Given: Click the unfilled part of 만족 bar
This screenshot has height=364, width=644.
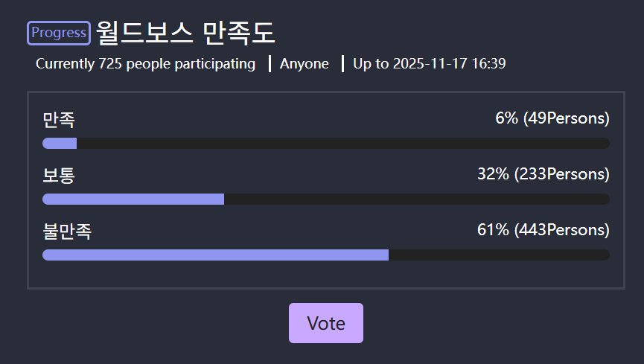Looking at the screenshot, I should click(342, 143).
